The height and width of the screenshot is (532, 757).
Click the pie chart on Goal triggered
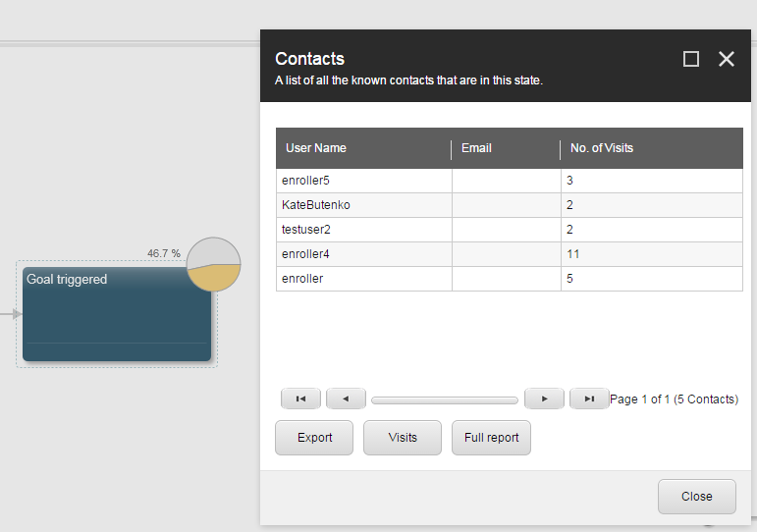[x=213, y=265]
